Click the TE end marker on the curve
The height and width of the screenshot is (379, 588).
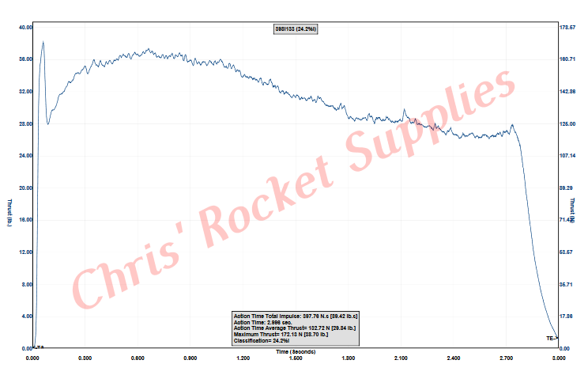pyautogui.click(x=551, y=338)
